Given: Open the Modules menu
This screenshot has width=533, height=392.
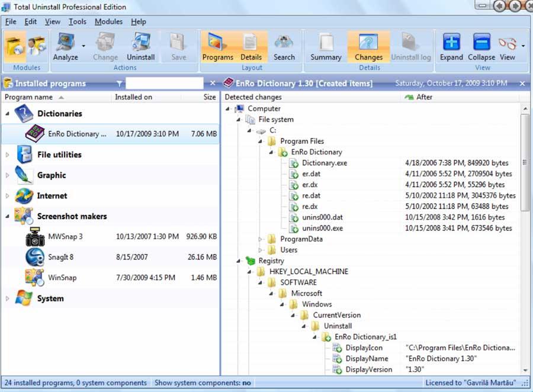Looking at the screenshot, I should click(108, 22).
